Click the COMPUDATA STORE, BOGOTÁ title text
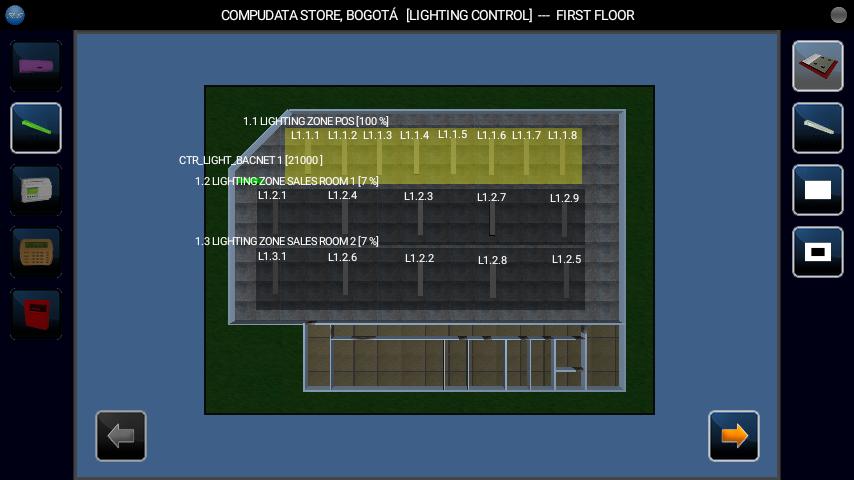Screen dimensions: 854x480 tap(309, 15)
